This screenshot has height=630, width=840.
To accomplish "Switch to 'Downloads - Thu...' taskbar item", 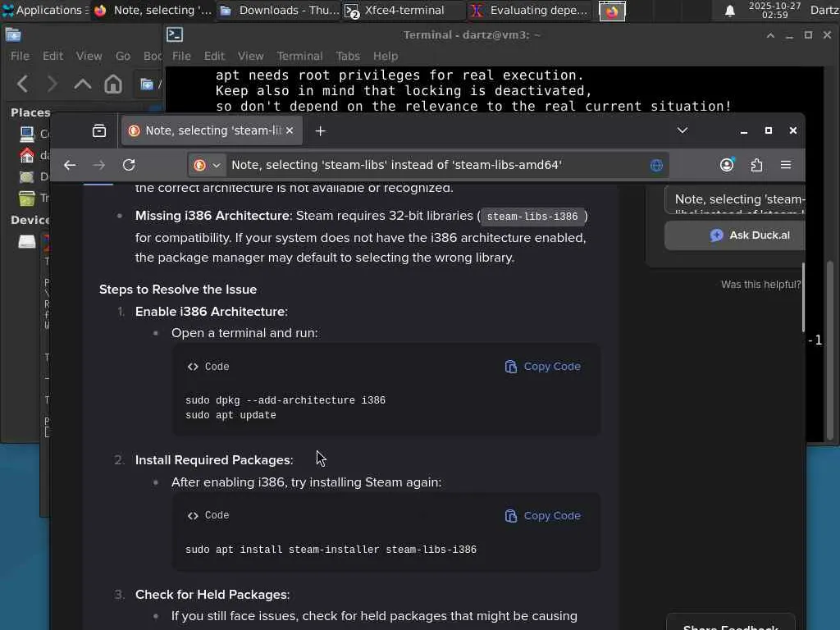I will point(279,10).
